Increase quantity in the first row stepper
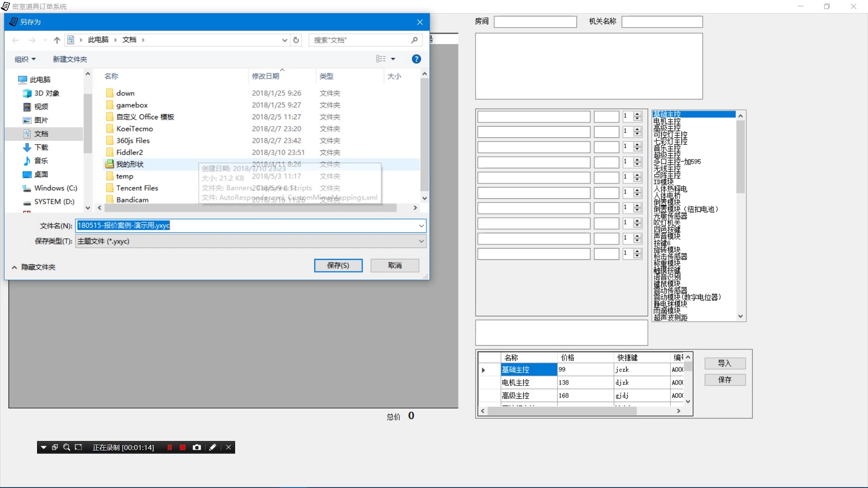 pyautogui.click(x=637, y=114)
